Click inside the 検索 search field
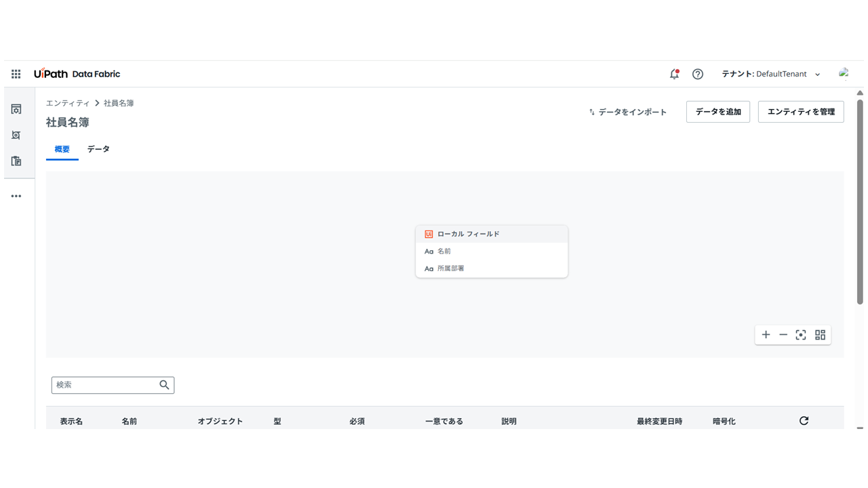This screenshot has height=488, width=868. pyautogui.click(x=102, y=384)
